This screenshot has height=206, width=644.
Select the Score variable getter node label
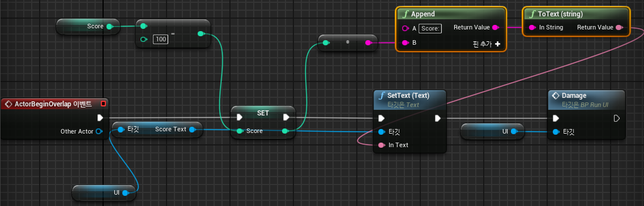point(95,27)
